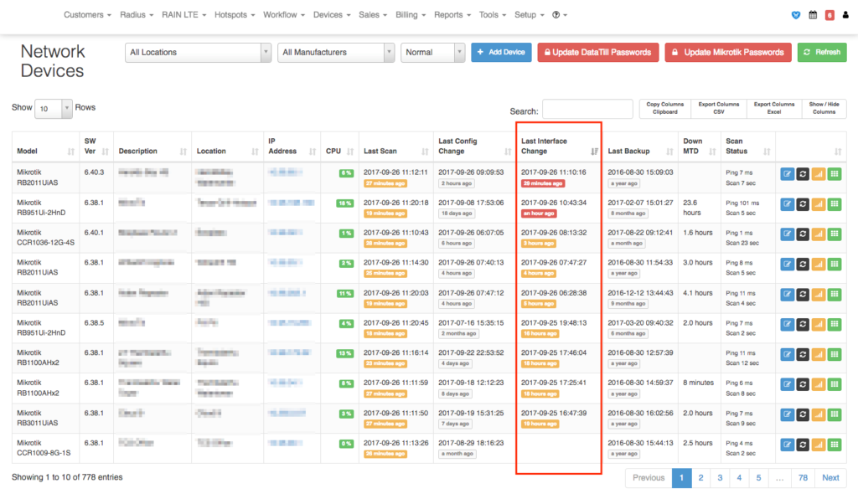This screenshot has height=504, width=858.
Task: Open the Tools menu
Action: point(493,15)
